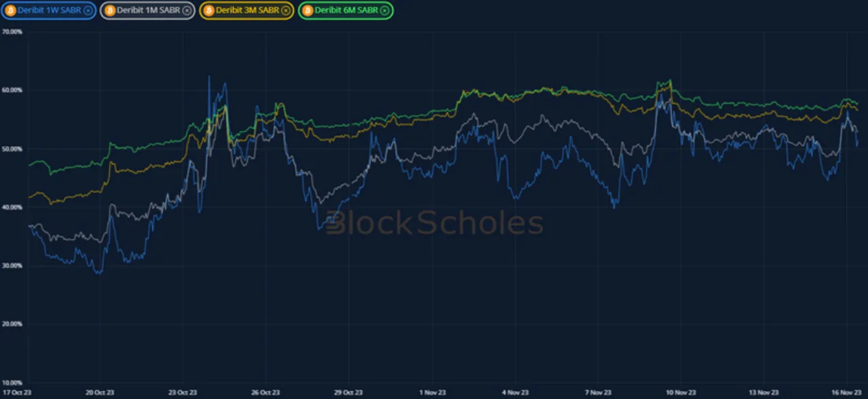This screenshot has width=868, height=399.
Task: Click the 50.00% y-axis label
Action: pyautogui.click(x=12, y=149)
